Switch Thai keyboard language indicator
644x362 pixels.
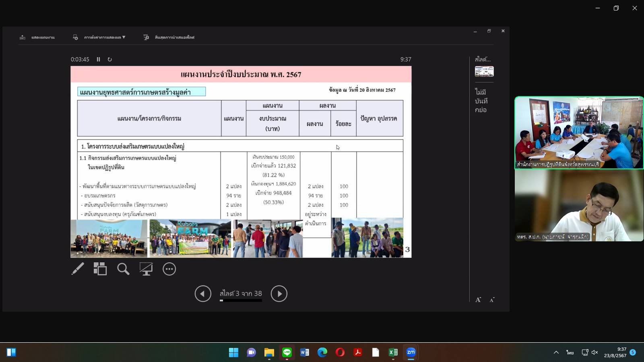coord(570,352)
